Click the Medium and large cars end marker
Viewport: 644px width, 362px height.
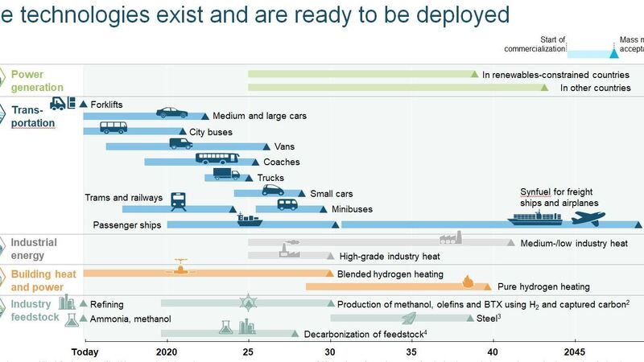[205, 116]
